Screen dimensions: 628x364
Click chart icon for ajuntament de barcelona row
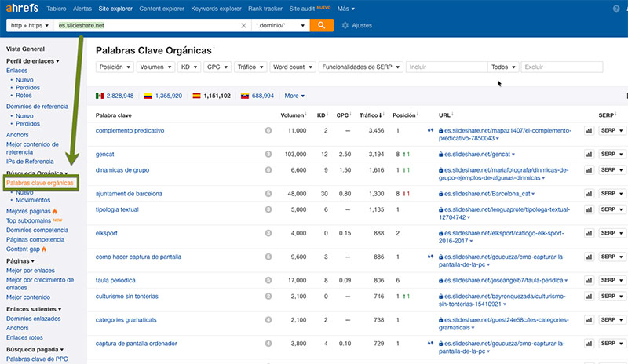click(x=589, y=194)
